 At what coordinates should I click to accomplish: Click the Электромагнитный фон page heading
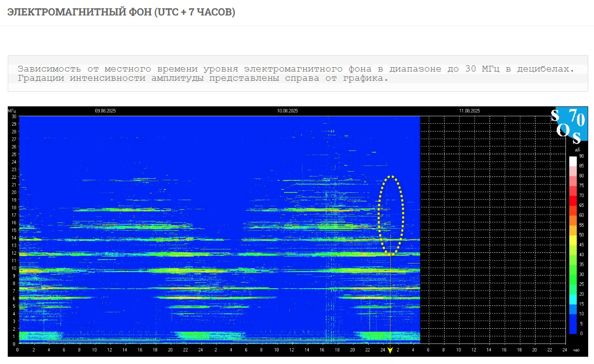(121, 12)
